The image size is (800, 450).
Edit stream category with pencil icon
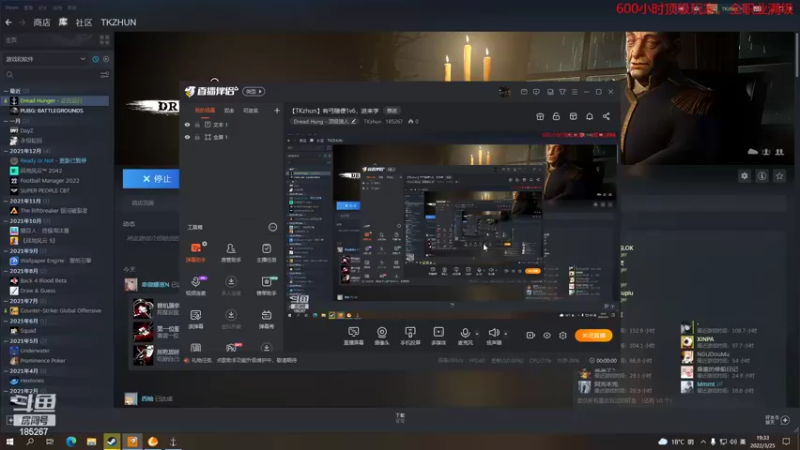[354, 121]
